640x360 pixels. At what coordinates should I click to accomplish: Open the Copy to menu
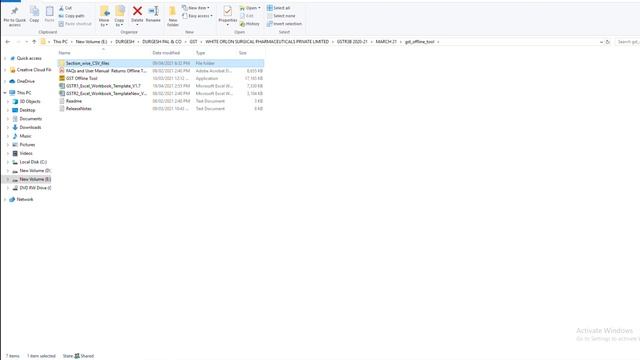tap(120, 16)
